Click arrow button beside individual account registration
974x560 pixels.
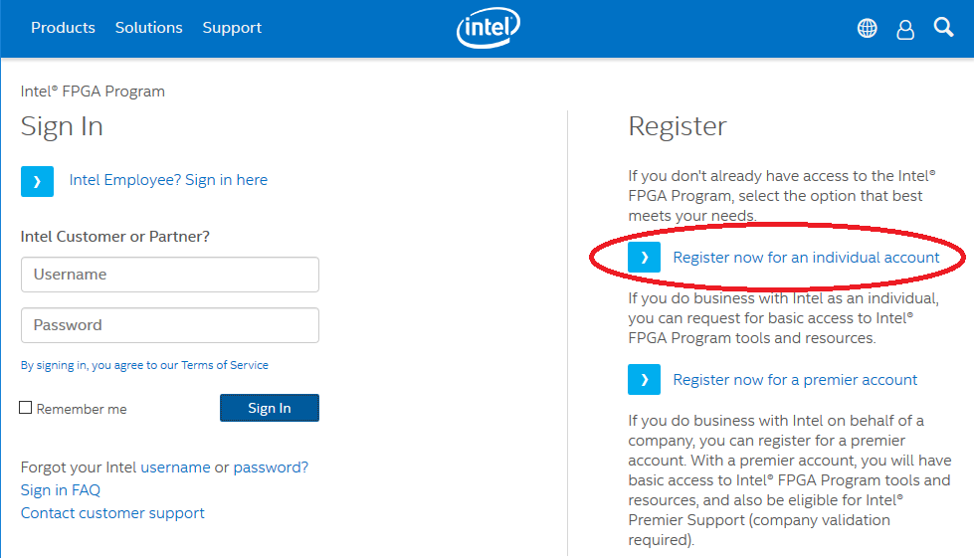pos(644,258)
